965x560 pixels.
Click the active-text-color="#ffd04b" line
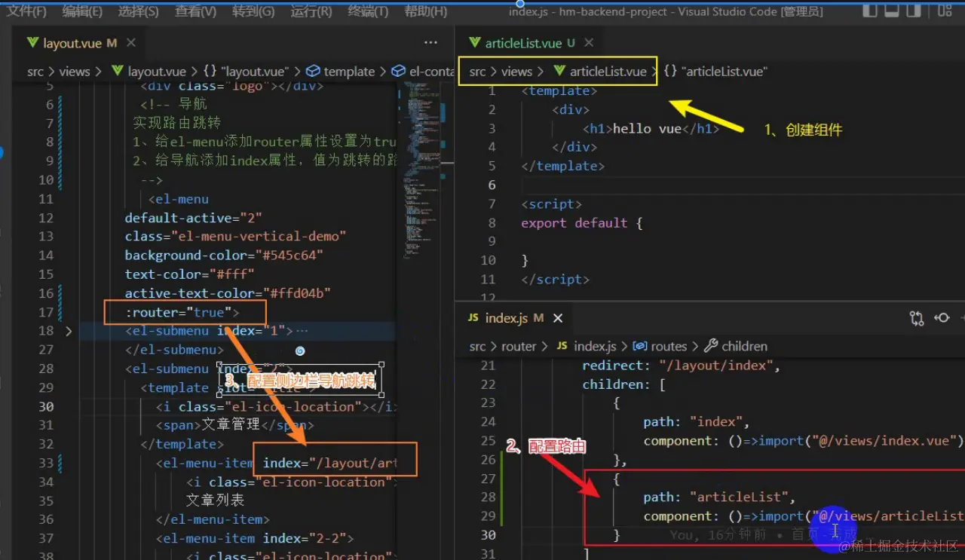(x=228, y=293)
